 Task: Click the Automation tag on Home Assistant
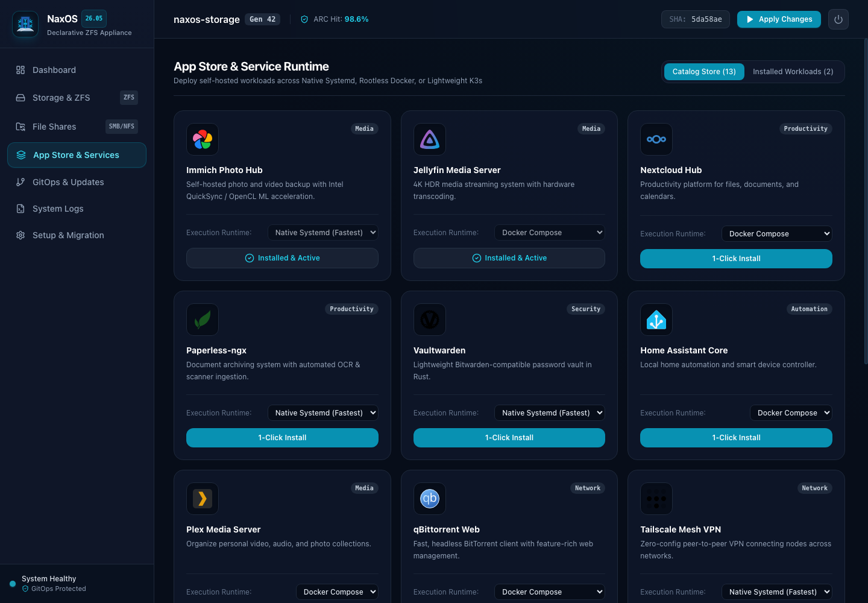click(x=810, y=309)
